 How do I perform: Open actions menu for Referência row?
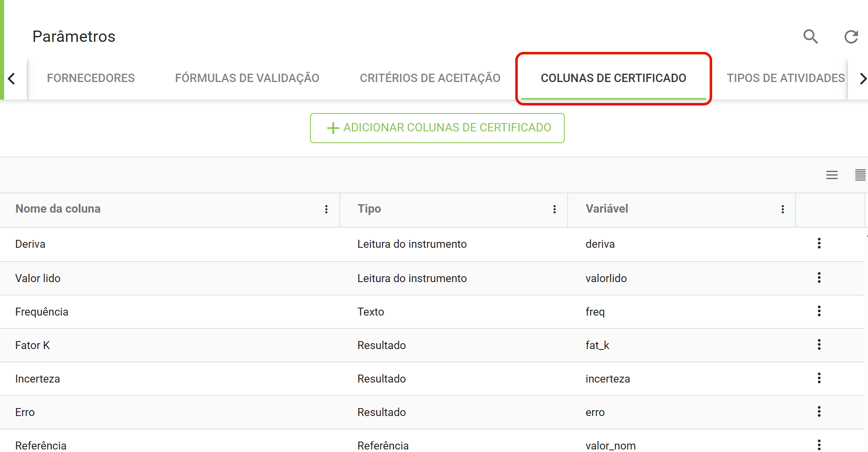tap(819, 444)
